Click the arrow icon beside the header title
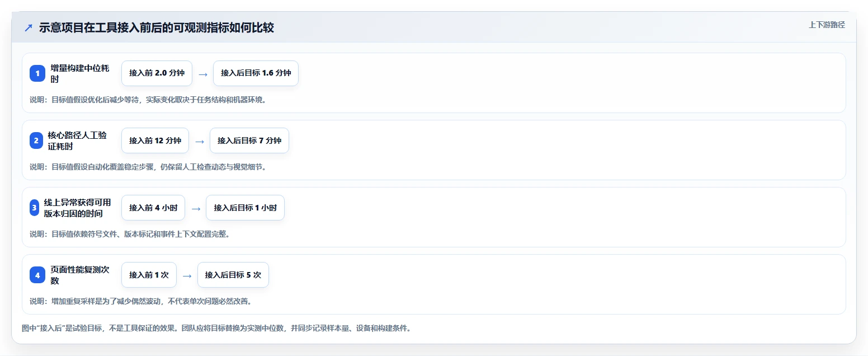The height and width of the screenshot is (356, 868). pyautogui.click(x=29, y=27)
